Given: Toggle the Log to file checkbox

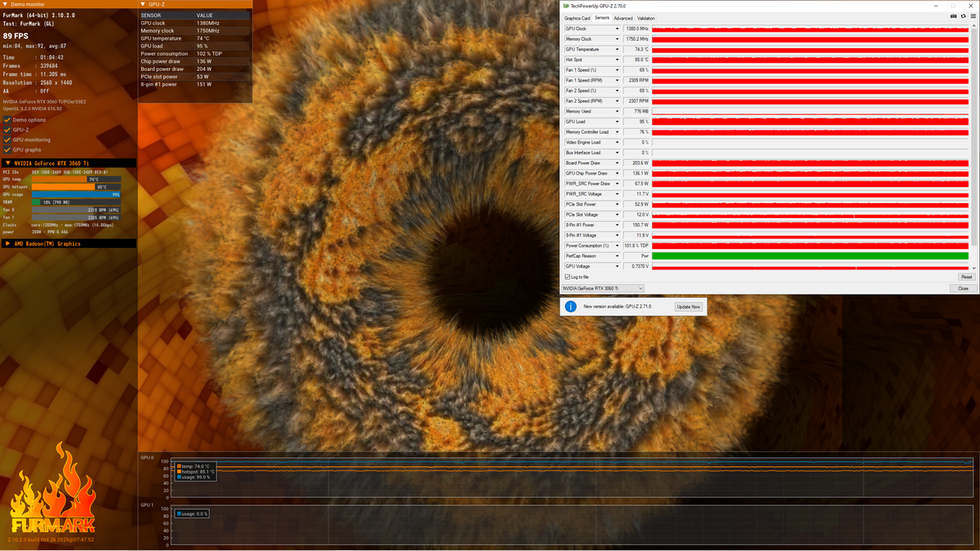Looking at the screenshot, I should [568, 277].
